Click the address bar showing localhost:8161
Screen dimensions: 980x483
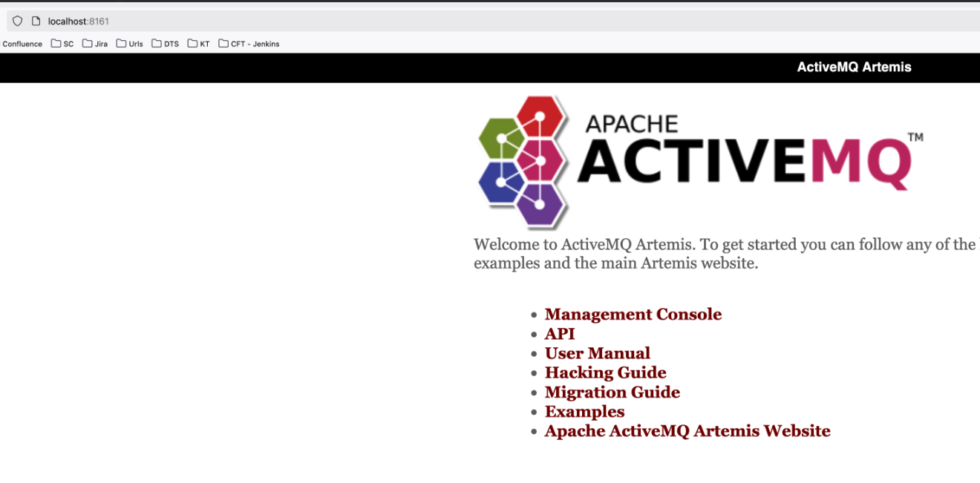[x=494, y=21]
